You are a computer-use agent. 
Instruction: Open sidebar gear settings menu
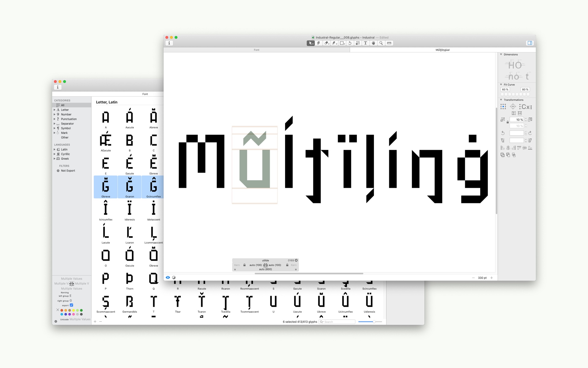pyautogui.click(x=56, y=321)
